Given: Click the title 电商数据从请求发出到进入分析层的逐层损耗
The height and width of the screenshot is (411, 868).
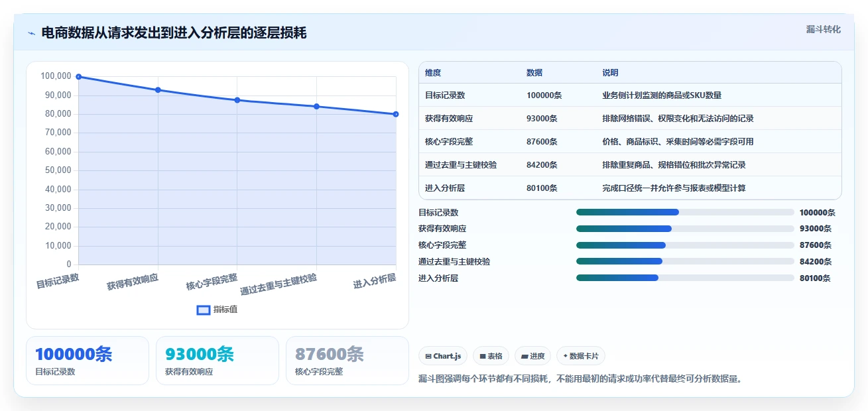Looking at the screenshot, I should [174, 33].
